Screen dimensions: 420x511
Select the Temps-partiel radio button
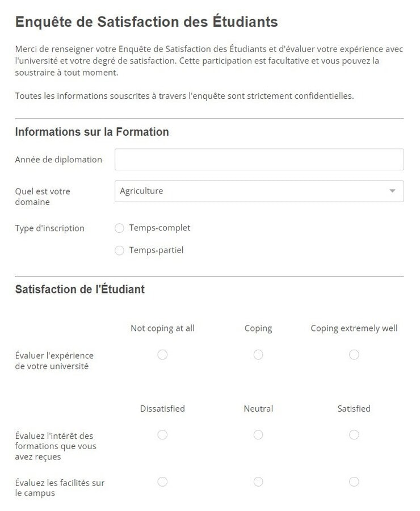click(x=119, y=250)
